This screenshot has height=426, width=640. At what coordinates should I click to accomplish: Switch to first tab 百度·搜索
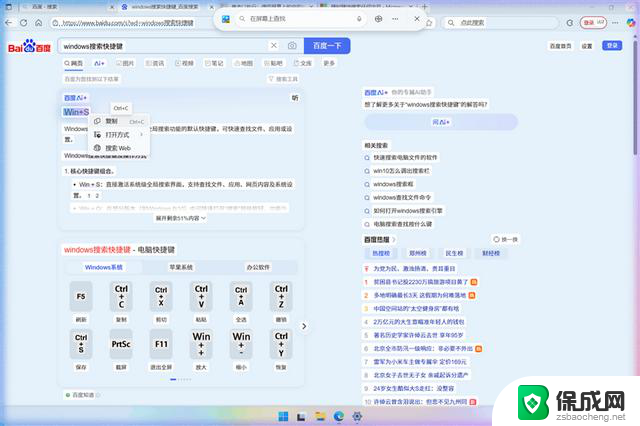(67, 7)
